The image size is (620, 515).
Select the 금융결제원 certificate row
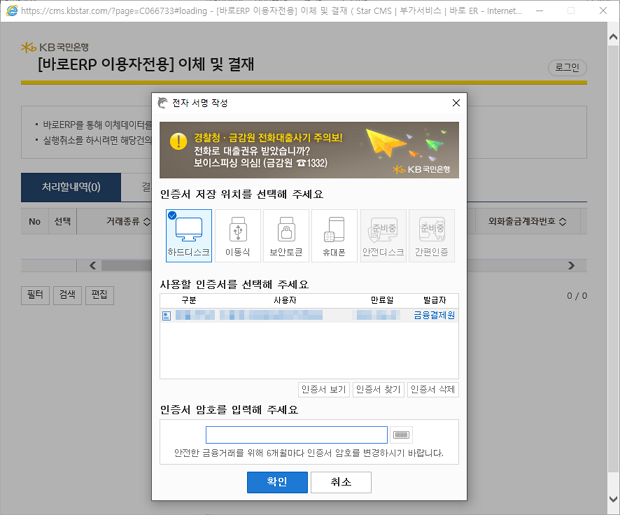pos(309,315)
